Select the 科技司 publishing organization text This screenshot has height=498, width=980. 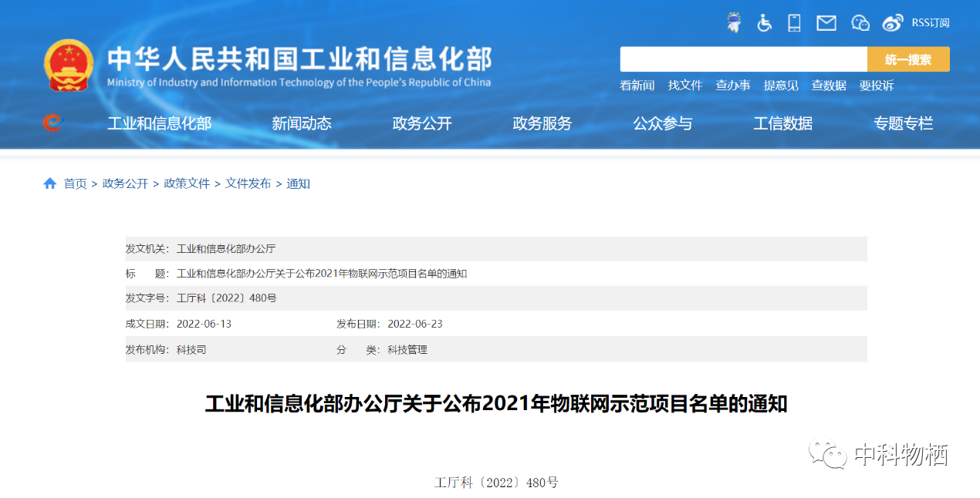click(x=191, y=349)
